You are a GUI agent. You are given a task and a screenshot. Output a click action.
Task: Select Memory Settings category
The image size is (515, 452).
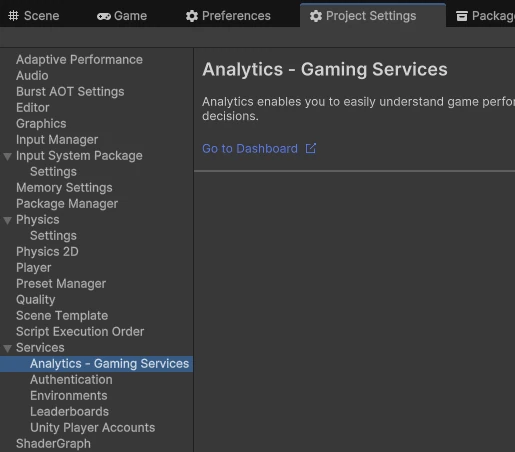click(x=64, y=188)
